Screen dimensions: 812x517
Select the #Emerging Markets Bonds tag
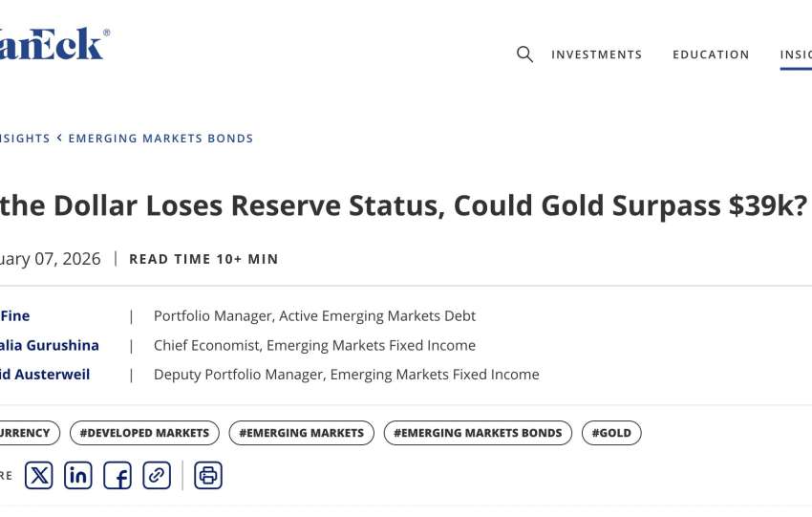coord(478,433)
